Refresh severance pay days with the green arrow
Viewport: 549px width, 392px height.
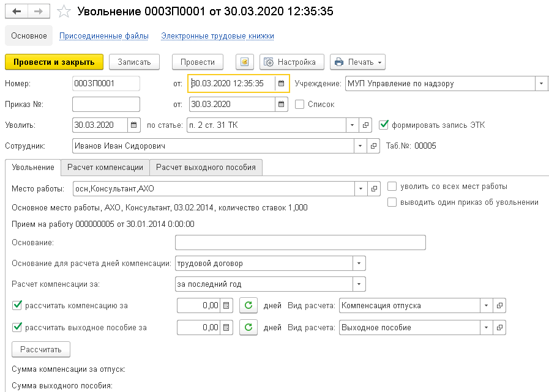(x=248, y=327)
